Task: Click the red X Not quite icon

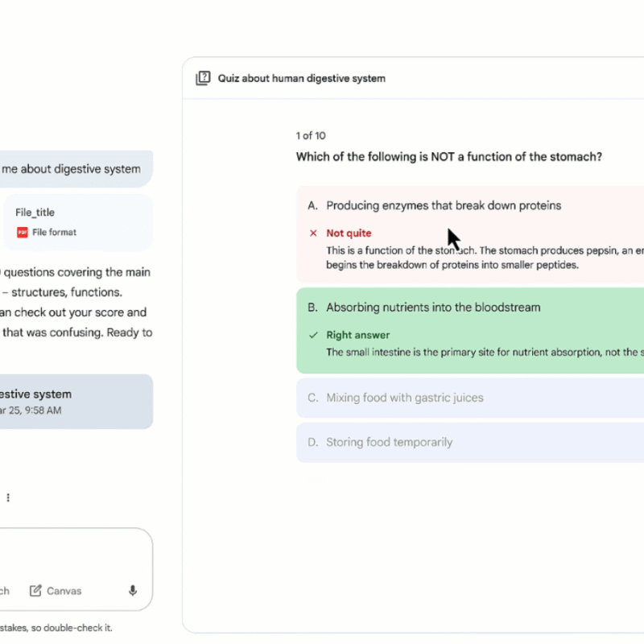Action: point(313,233)
